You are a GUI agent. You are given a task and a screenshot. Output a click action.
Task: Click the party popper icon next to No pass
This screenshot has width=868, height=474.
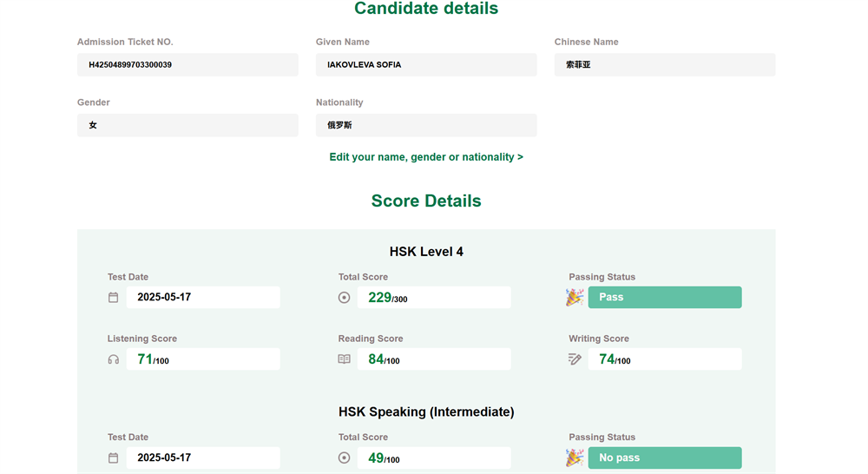click(575, 458)
